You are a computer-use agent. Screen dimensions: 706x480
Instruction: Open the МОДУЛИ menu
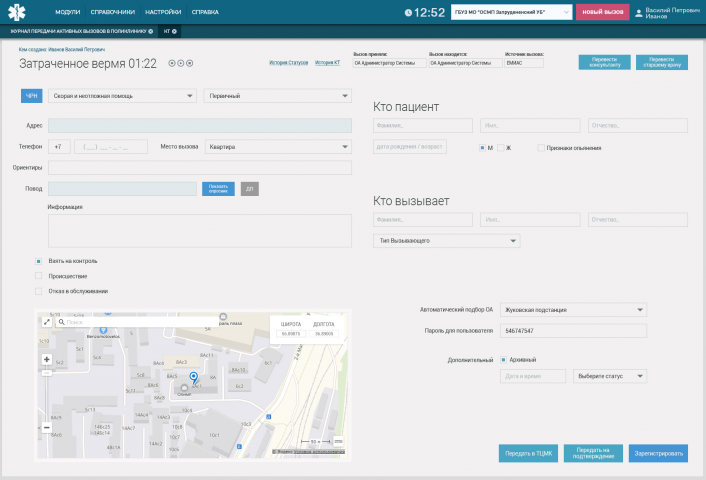(68, 12)
